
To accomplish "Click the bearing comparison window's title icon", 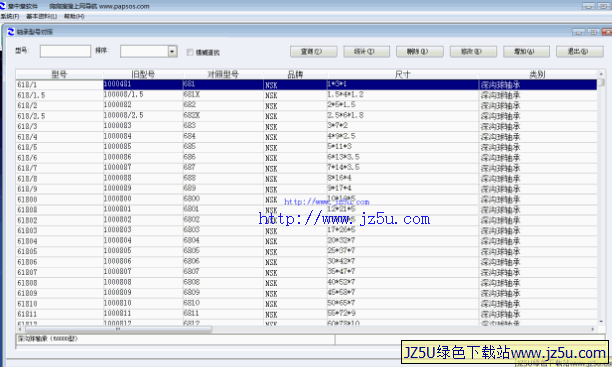I will point(11,32).
